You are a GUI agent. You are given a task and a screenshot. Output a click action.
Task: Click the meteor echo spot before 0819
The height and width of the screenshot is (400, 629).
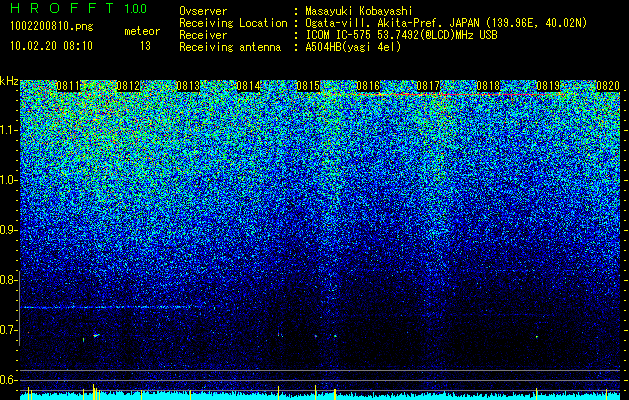[x=537, y=337]
